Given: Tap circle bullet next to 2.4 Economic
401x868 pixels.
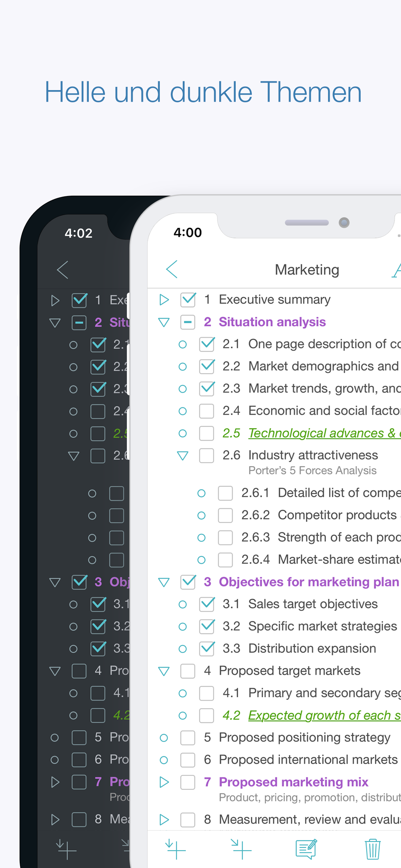Looking at the screenshot, I should pyautogui.click(x=183, y=411).
